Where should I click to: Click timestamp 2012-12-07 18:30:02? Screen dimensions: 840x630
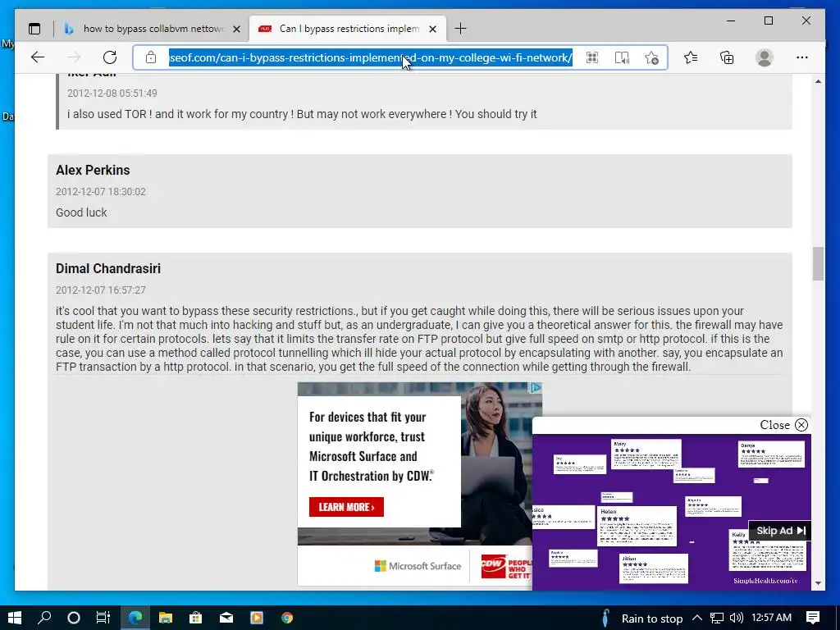pos(101,192)
